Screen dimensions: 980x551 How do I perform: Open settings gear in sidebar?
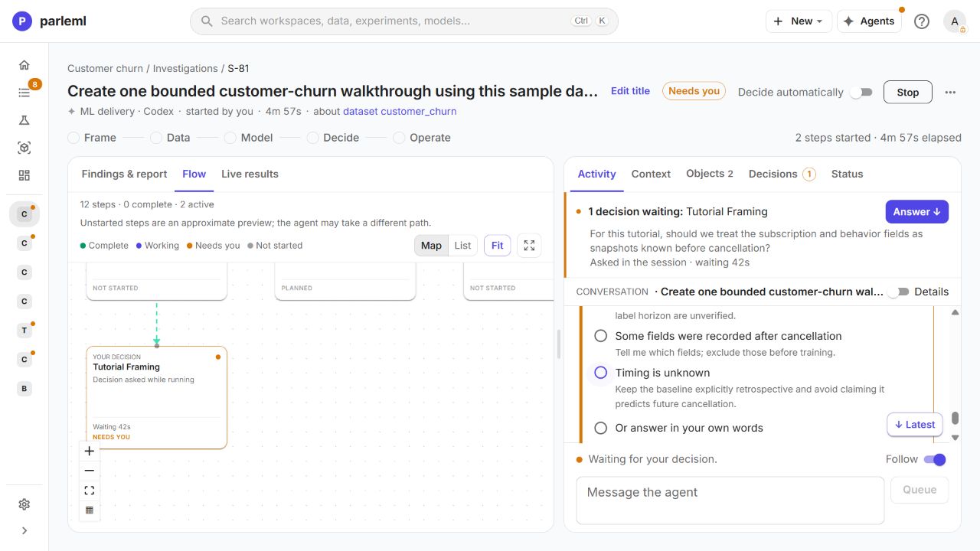tap(24, 504)
